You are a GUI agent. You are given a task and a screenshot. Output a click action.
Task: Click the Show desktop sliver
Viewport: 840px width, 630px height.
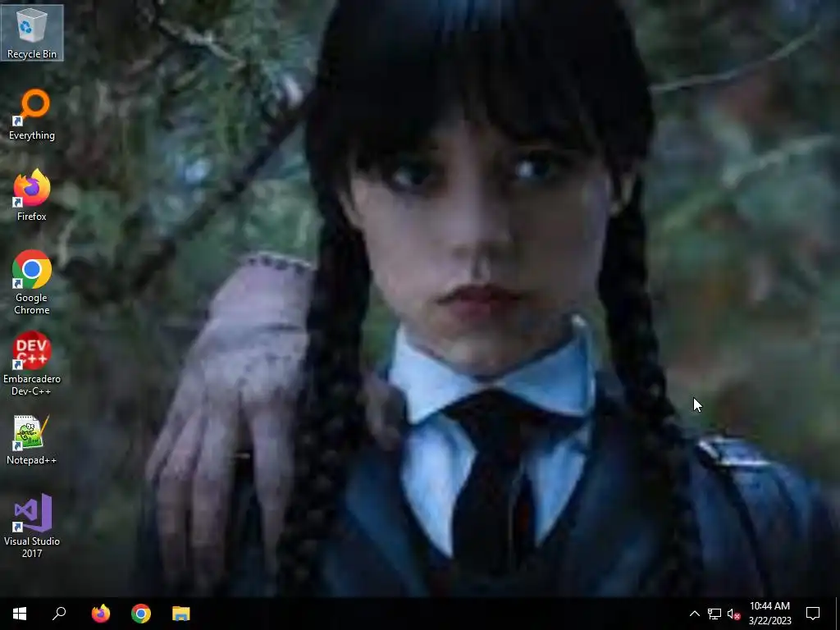click(838, 614)
